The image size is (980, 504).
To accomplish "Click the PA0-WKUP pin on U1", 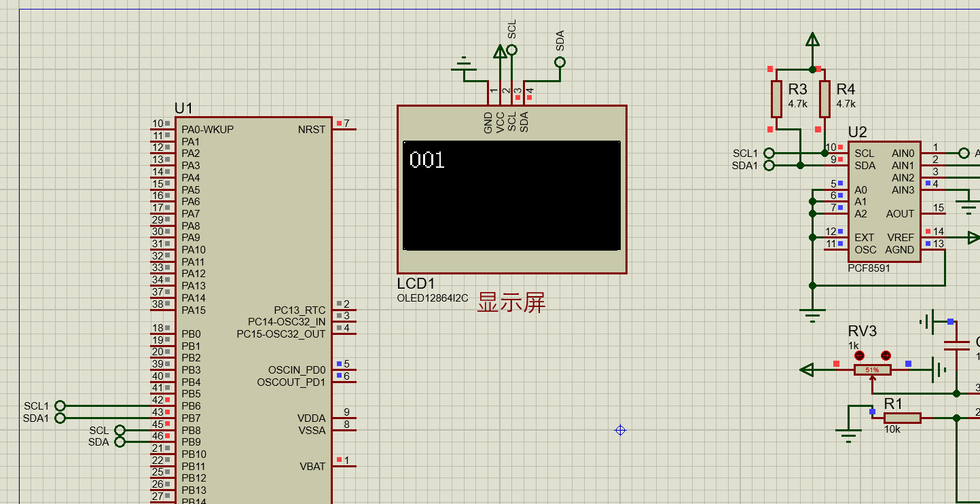I will click(x=207, y=129).
